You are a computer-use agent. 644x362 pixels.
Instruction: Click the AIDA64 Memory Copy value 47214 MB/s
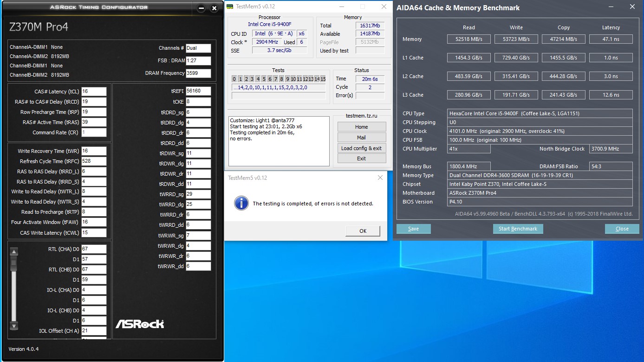pos(564,39)
